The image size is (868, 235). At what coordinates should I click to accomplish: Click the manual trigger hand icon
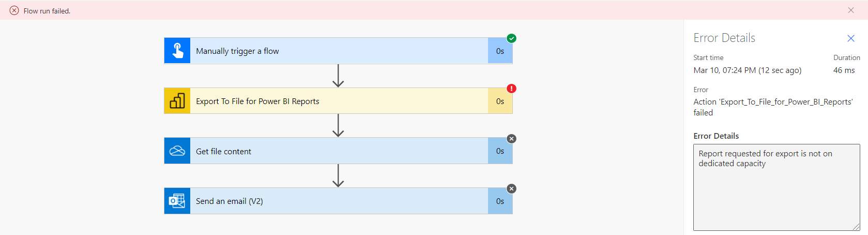click(177, 51)
